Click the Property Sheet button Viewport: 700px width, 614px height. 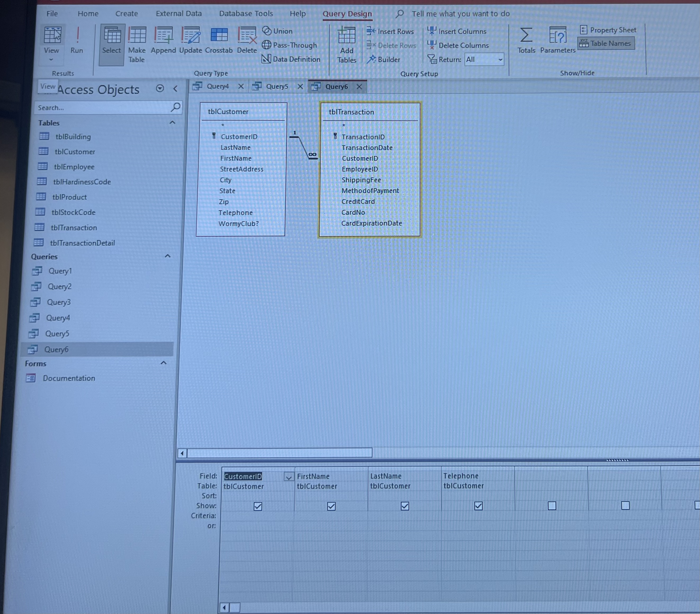pyautogui.click(x=608, y=30)
